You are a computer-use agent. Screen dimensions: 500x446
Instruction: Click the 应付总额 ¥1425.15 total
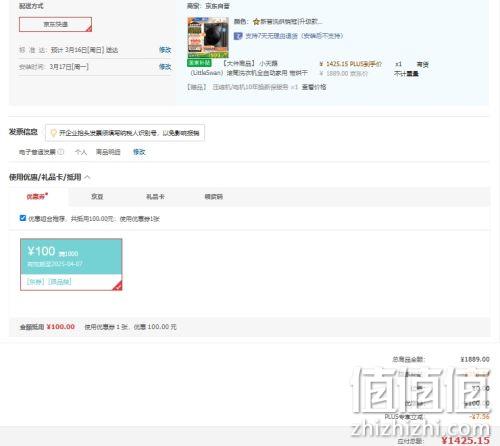(466, 441)
